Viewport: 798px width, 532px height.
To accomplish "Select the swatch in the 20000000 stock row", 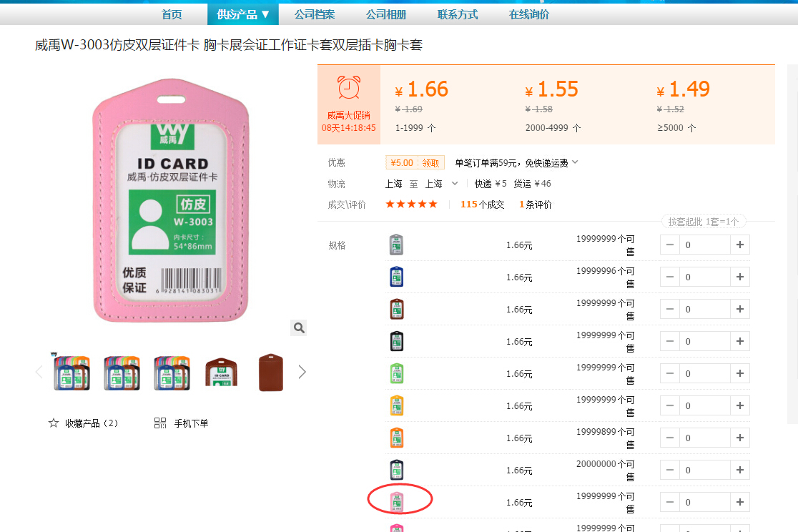I will coord(396,470).
